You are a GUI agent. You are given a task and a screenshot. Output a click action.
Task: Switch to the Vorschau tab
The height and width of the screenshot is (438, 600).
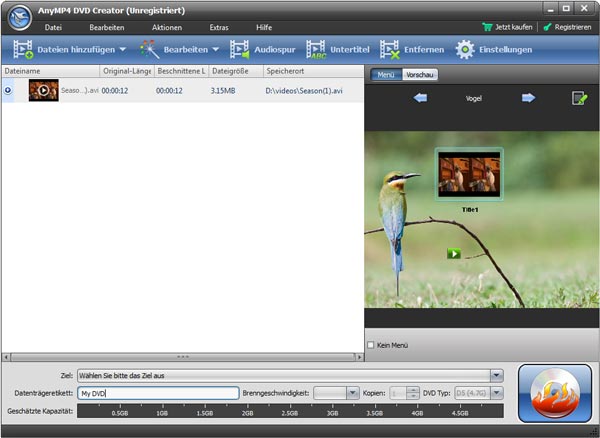click(420, 75)
